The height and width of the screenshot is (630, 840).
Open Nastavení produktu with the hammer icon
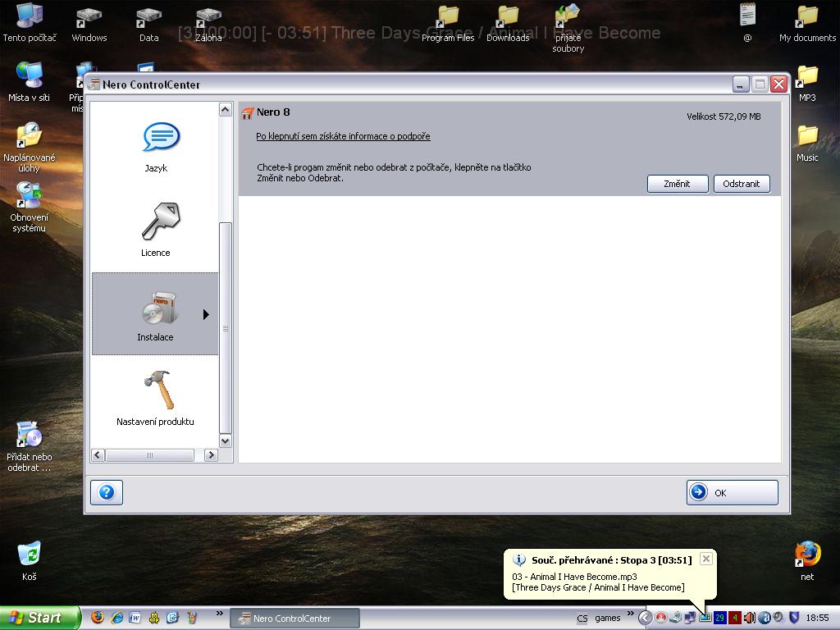[x=155, y=398]
